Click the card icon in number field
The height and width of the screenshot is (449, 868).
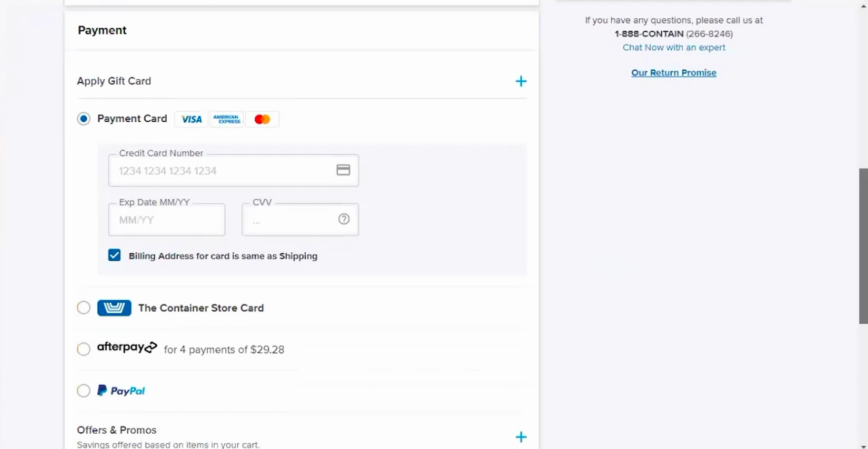343,170
